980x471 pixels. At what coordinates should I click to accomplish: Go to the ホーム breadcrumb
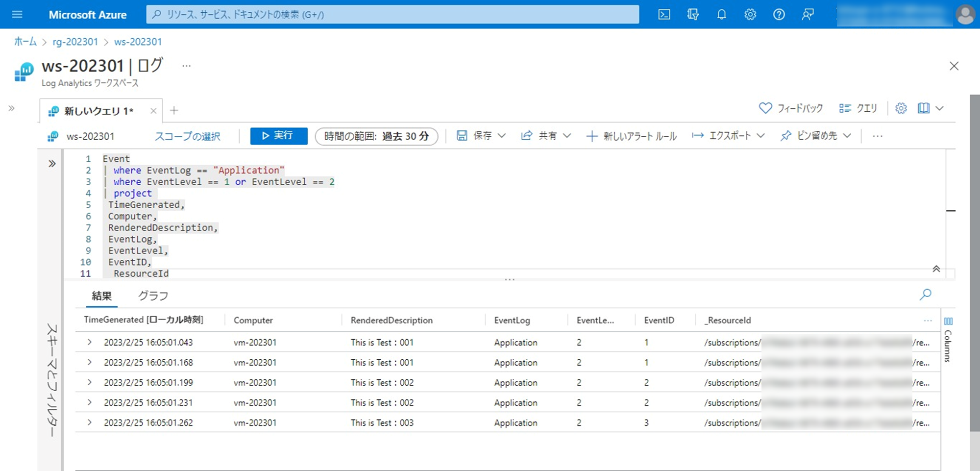coord(25,42)
